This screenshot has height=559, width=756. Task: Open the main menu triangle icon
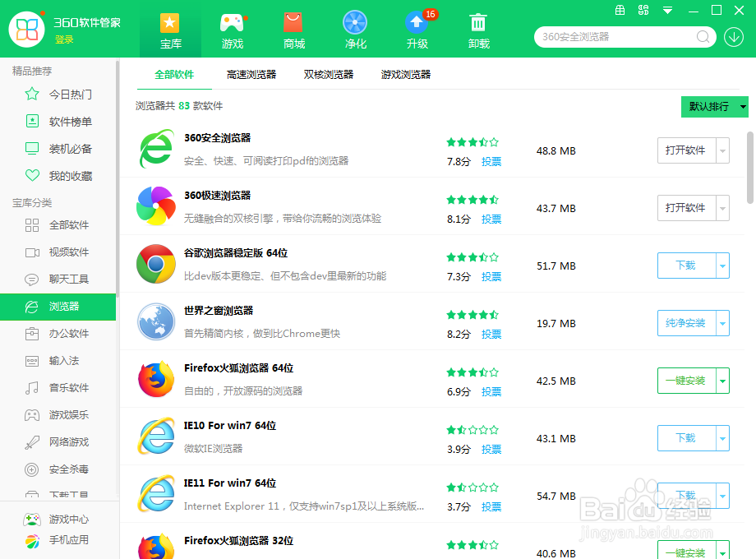[668, 10]
